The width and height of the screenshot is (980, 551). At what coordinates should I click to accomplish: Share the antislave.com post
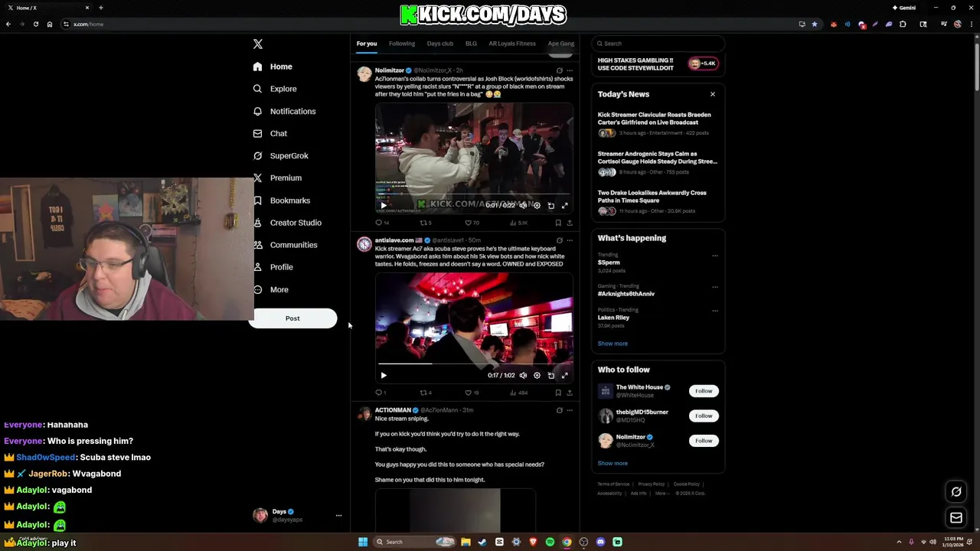point(570,393)
